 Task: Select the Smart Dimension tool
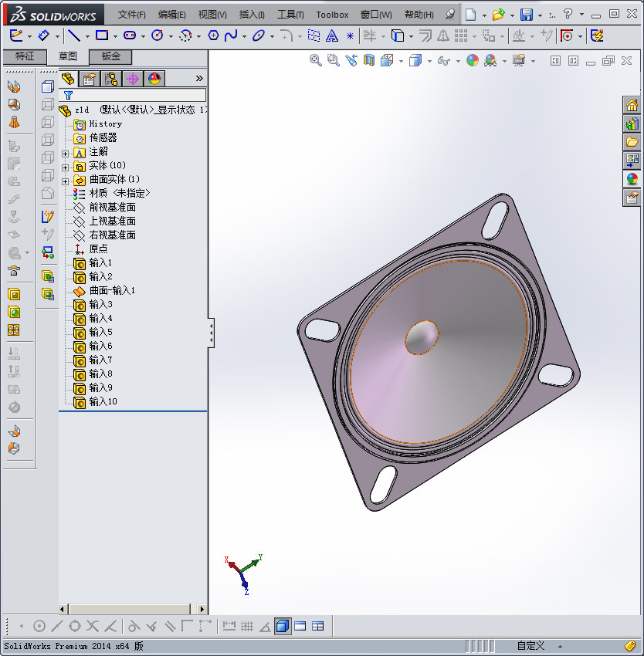(x=42, y=36)
